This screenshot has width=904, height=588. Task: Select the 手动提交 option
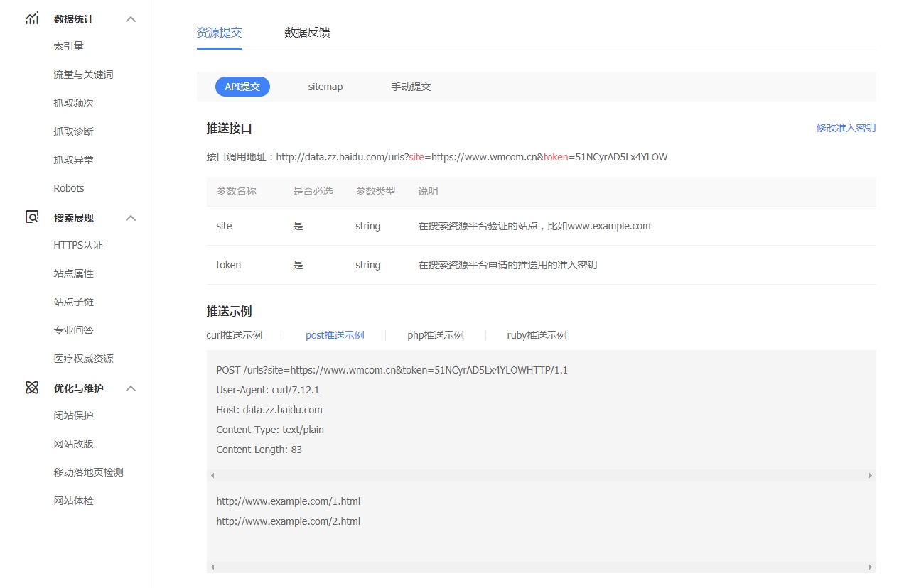tap(411, 87)
